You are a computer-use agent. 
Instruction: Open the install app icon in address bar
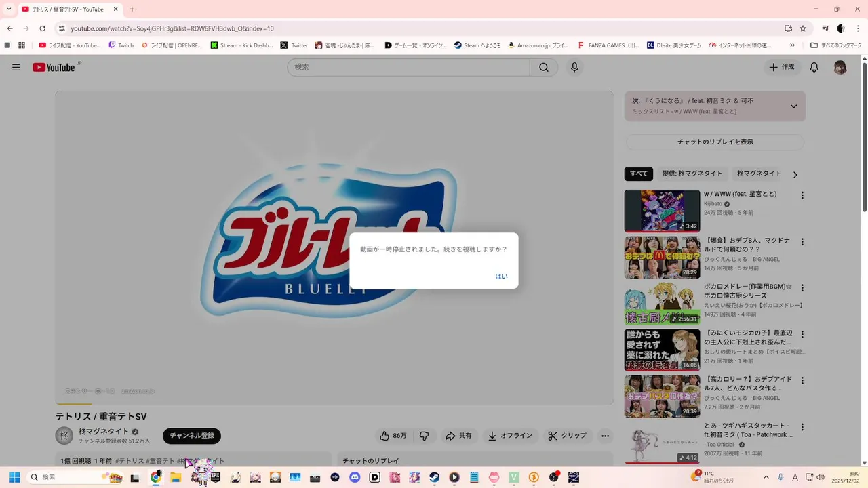tap(788, 28)
